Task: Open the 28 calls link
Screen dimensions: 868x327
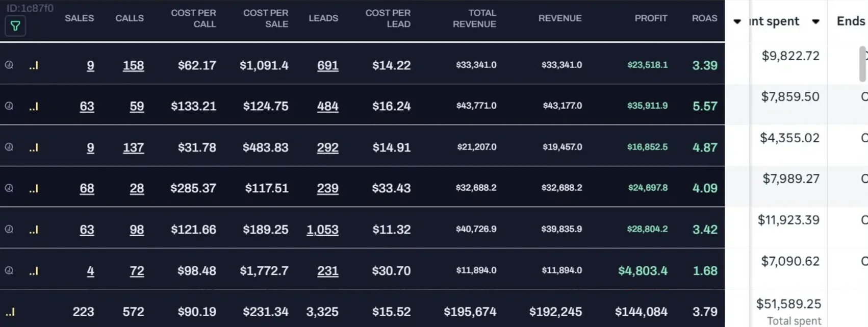Action: coord(137,188)
